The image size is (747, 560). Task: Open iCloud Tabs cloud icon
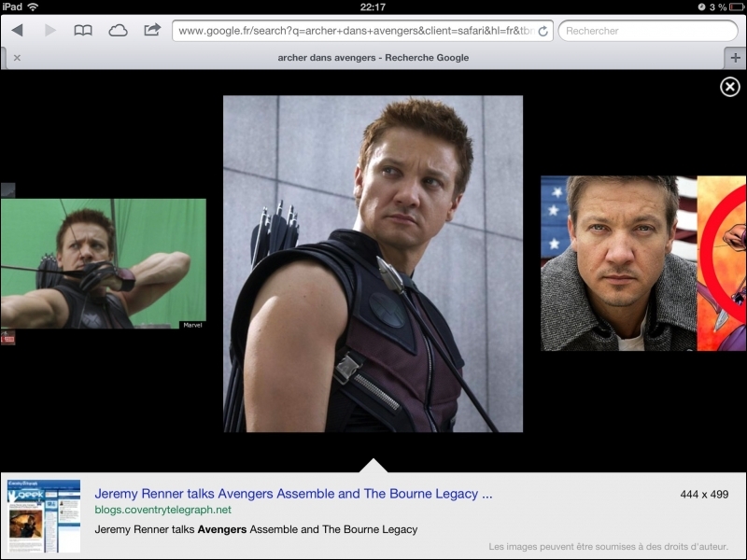(x=118, y=31)
